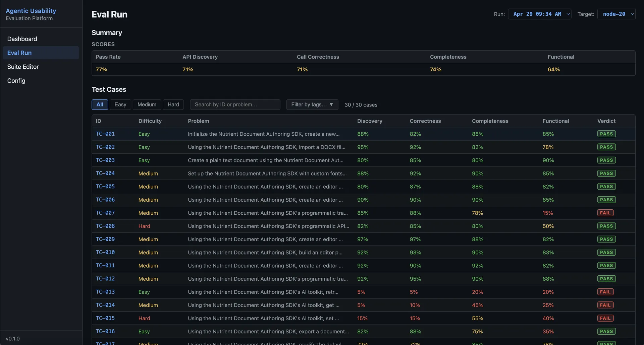Open test case TC-003
This screenshot has height=345, width=644.
(105, 160)
